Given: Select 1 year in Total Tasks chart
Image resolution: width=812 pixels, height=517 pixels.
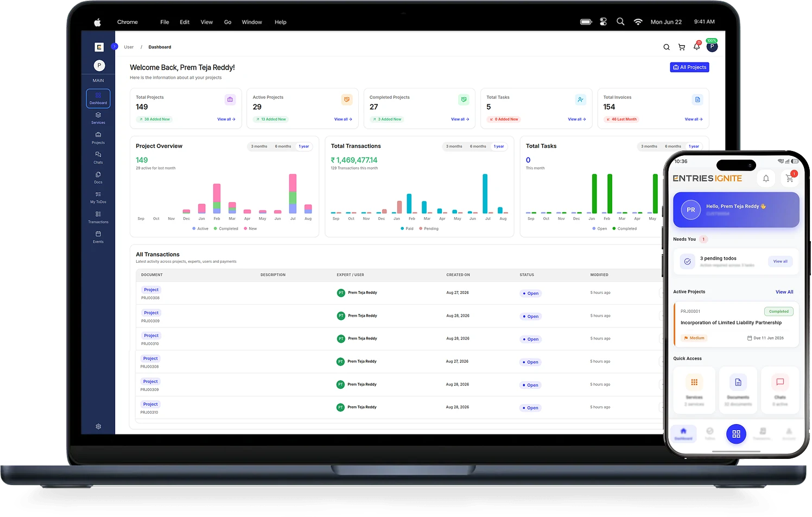Looking at the screenshot, I should point(694,147).
